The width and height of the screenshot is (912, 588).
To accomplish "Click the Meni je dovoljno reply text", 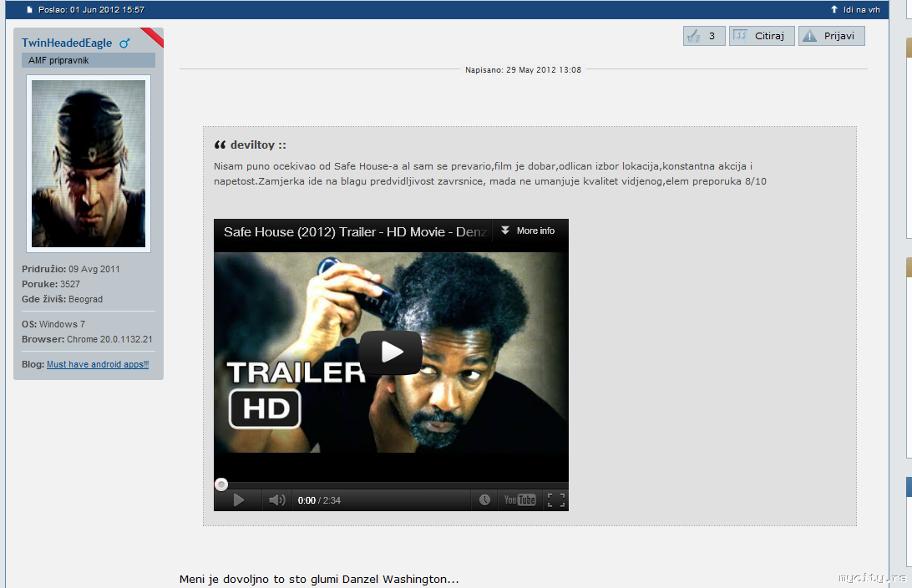I will [x=319, y=580].
